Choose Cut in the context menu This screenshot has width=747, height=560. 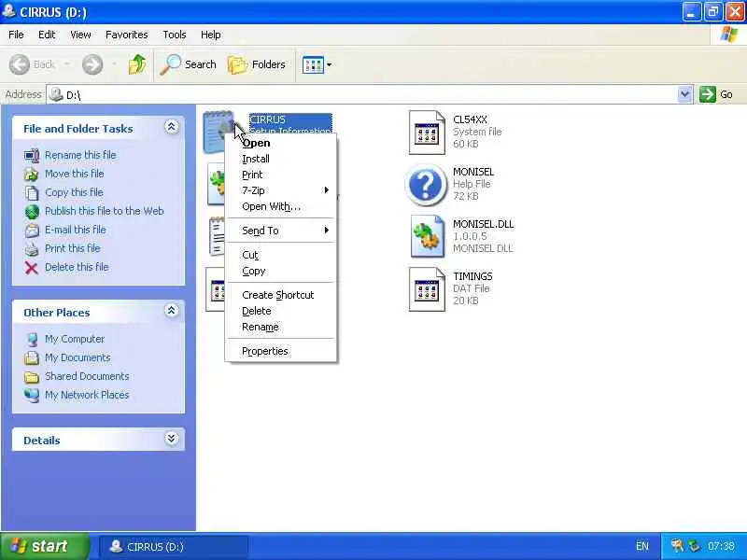point(281,255)
